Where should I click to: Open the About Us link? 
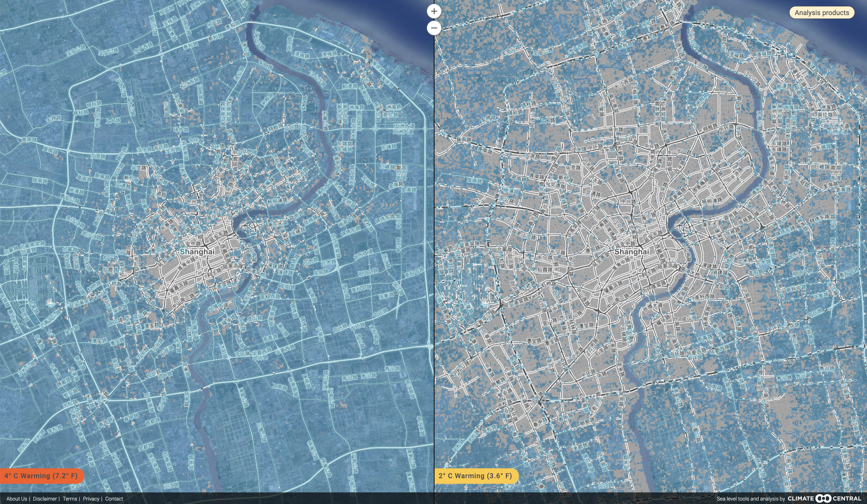(17, 499)
